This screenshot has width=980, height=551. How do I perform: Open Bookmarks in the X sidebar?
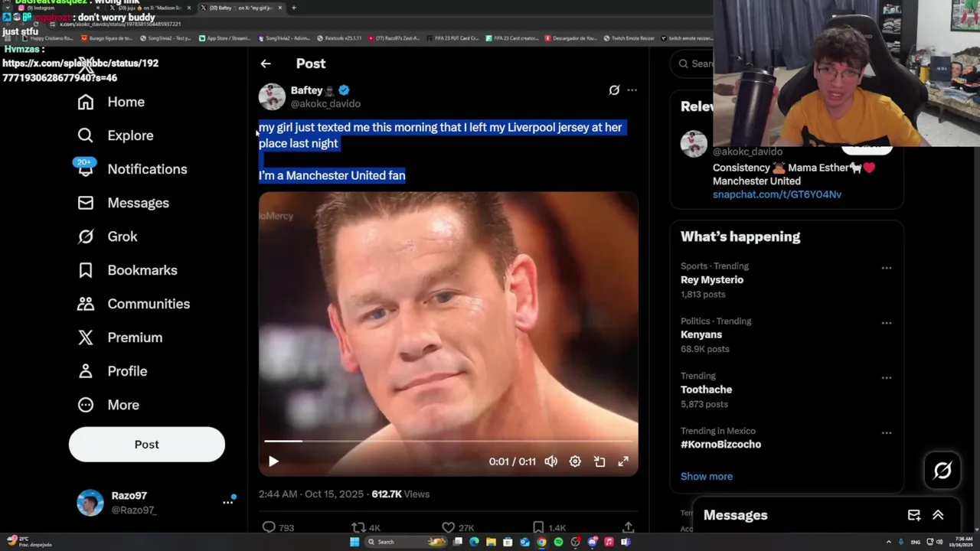point(127,270)
